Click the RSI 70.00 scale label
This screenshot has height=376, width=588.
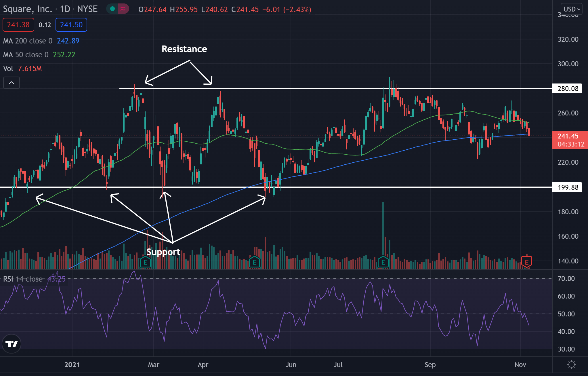coord(566,279)
